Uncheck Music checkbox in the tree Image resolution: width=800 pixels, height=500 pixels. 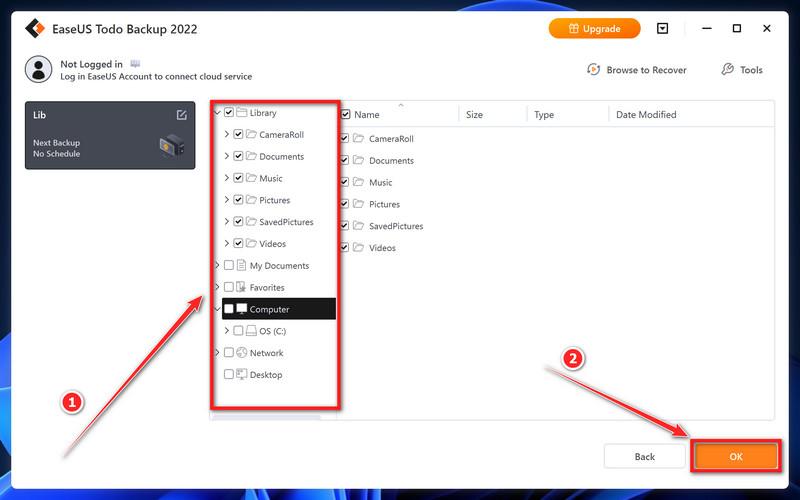238,178
